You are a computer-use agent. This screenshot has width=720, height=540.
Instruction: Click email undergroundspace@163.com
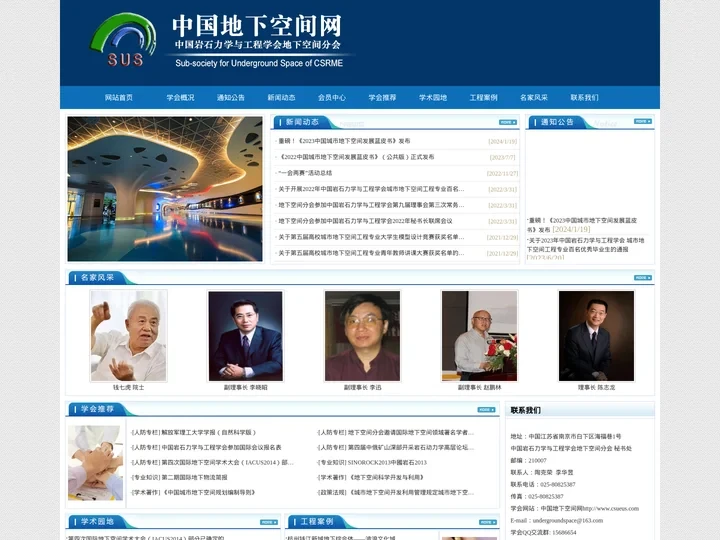click(568, 520)
